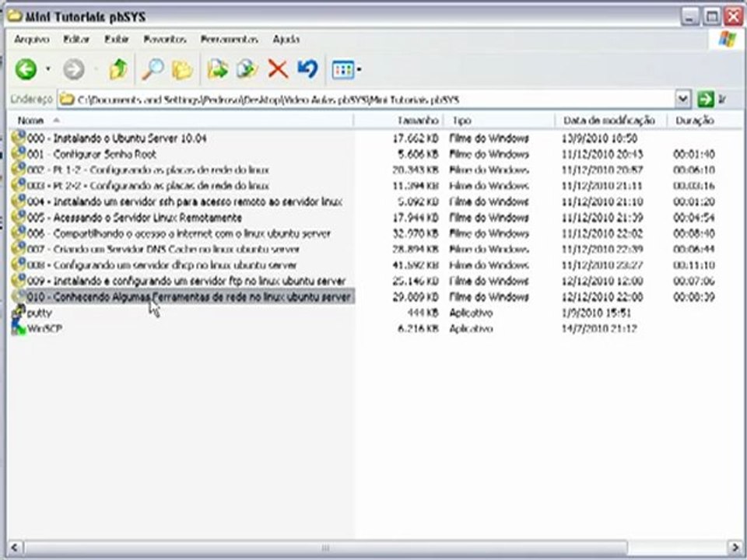Click the icon of 007 - Criando um Servidor DNS

18,249
